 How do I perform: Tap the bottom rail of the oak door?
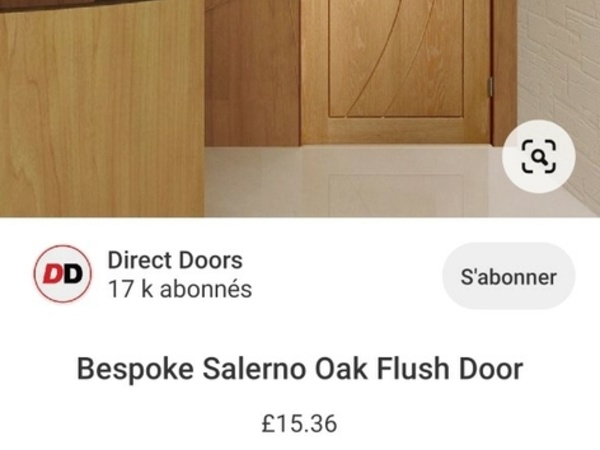click(x=396, y=130)
